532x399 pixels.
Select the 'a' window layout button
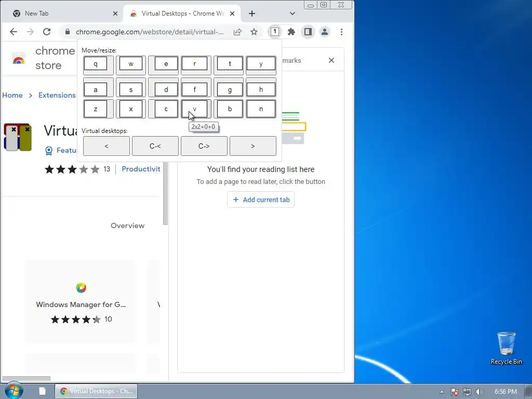(x=98, y=87)
